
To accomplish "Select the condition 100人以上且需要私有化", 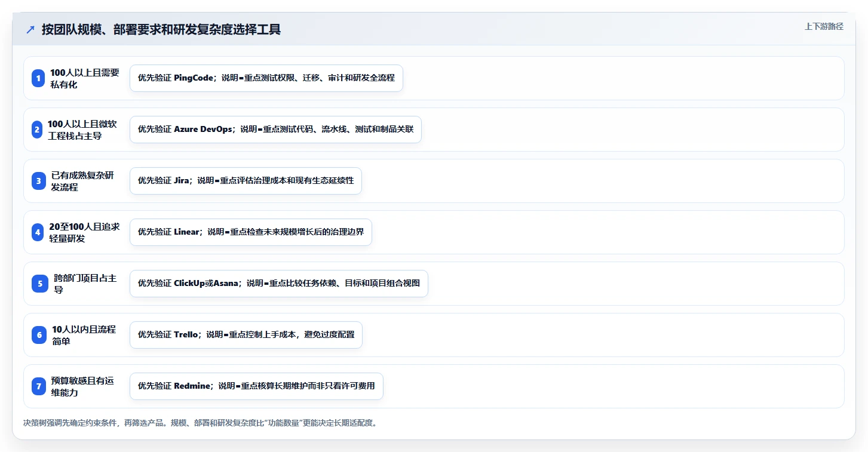I will click(x=85, y=78).
